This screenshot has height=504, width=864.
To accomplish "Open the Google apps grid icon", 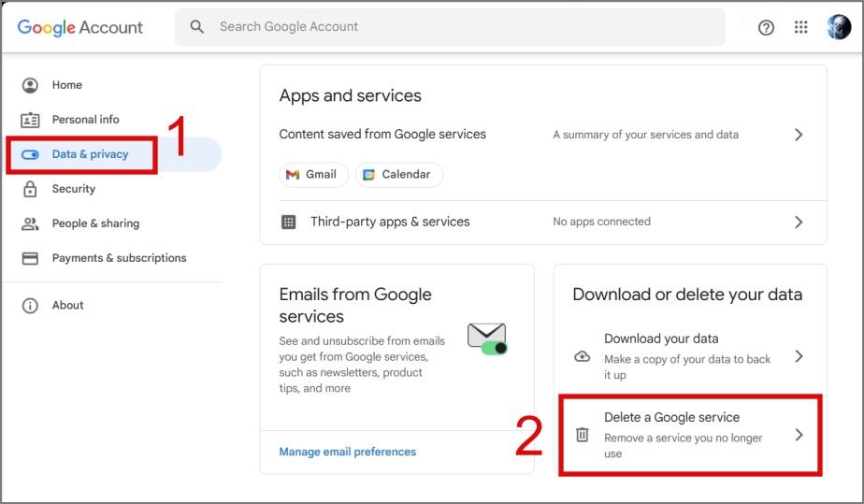I will 800,27.
